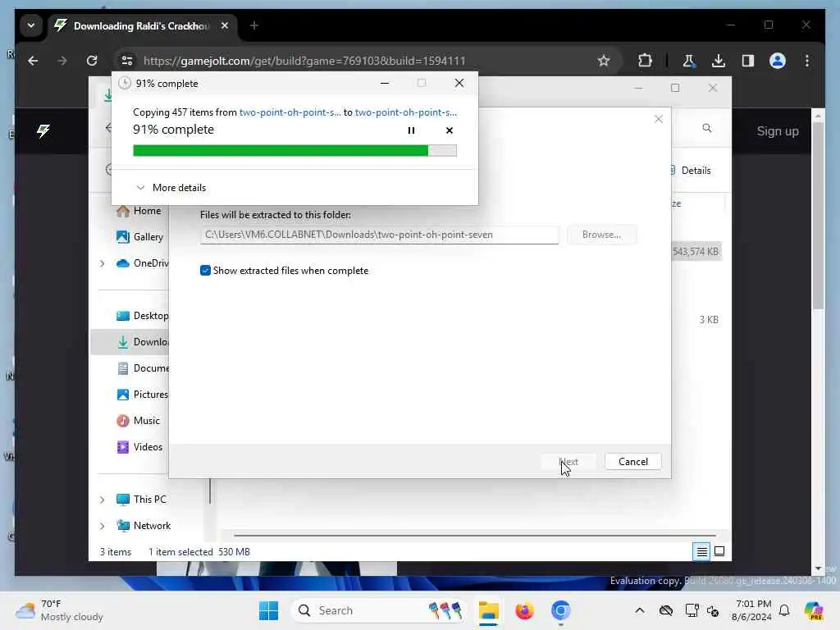Click the Browse... button

coord(601,235)
